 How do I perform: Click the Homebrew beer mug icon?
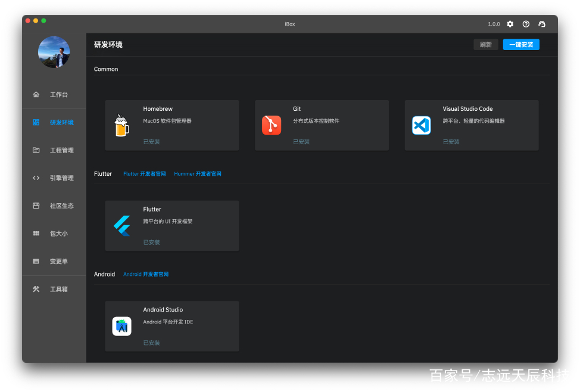tap(121, 125)
